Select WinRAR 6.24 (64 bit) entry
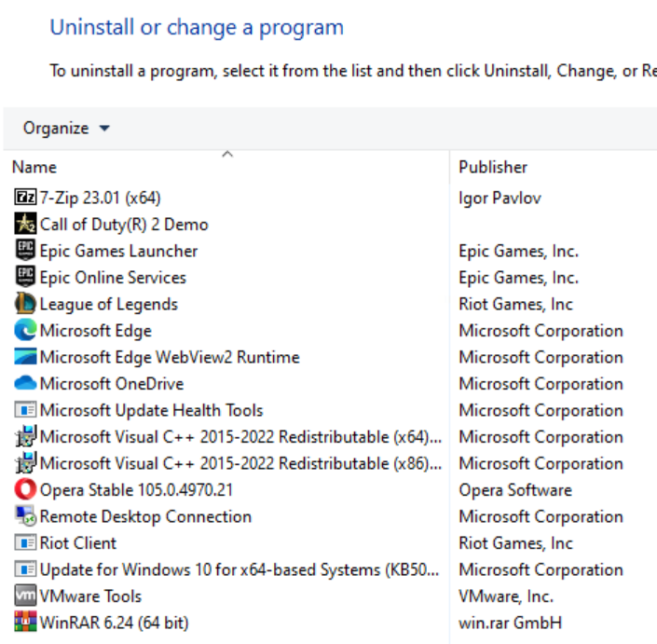Image resolution: width=657 pixels, height=644 pixels. point(114,623)
